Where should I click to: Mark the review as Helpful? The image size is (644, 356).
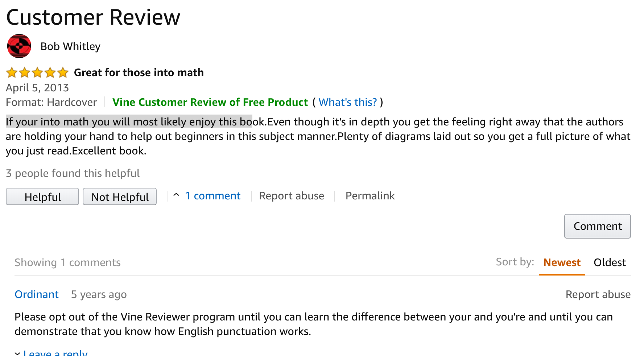42,197
